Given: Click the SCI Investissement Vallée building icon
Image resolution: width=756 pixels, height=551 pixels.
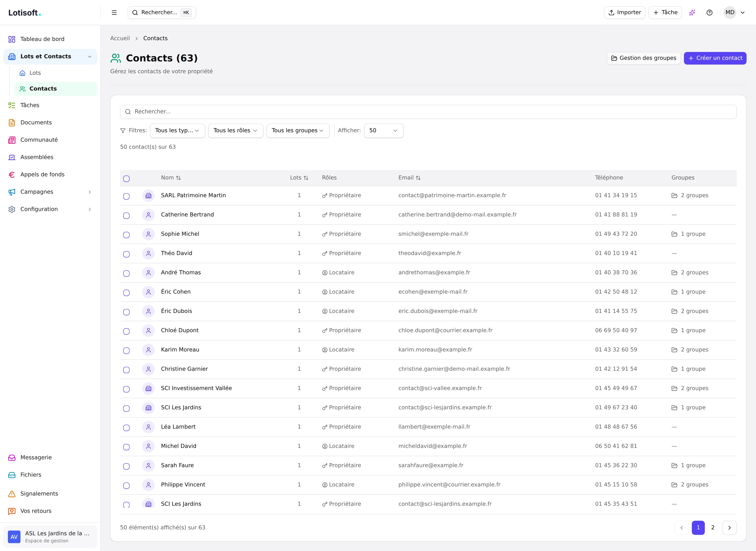Looking at the screenshot, I should 148,388.
